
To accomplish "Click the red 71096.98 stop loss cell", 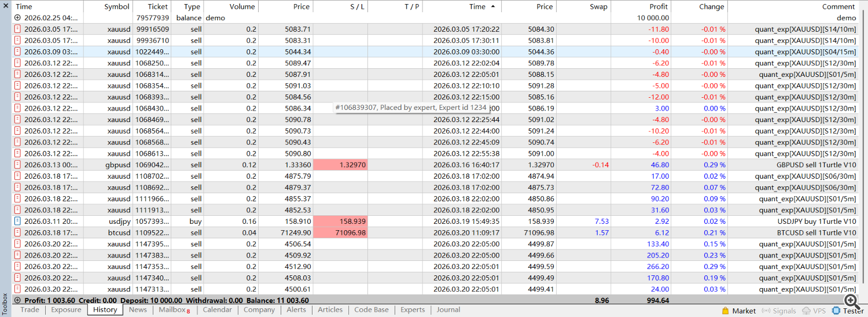I will [x=340, y=233].
